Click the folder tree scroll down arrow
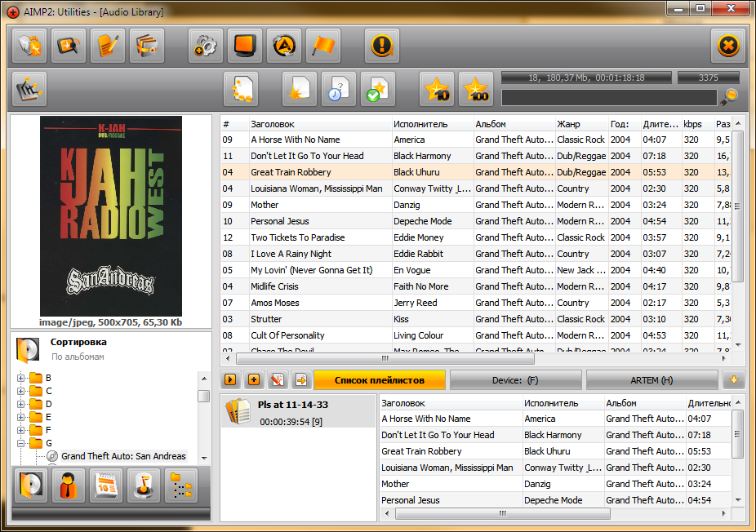Image resolution: width=756 pixels, height=532 pixels. tap(204, 458)
